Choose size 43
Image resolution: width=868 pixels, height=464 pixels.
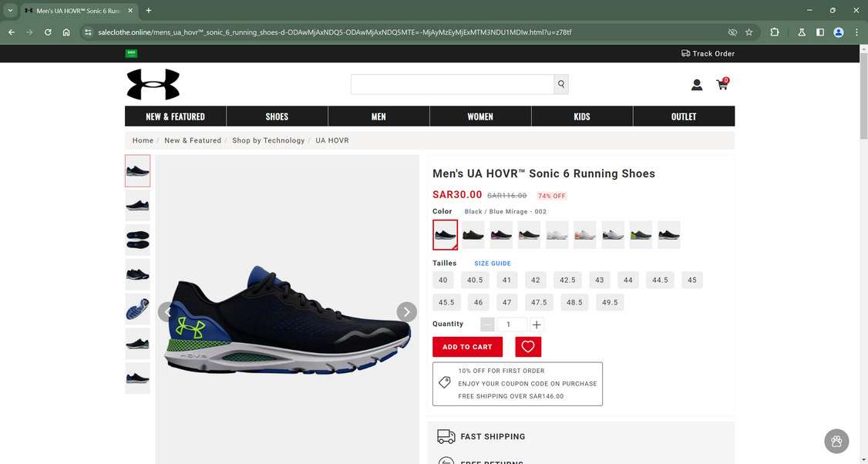coord(600,280)
